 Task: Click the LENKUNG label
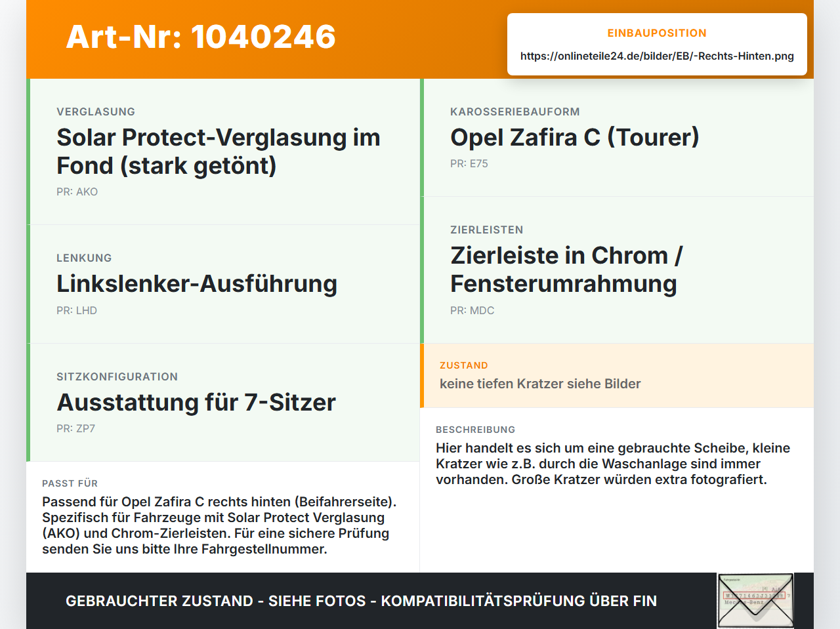[x=84, y=258]
